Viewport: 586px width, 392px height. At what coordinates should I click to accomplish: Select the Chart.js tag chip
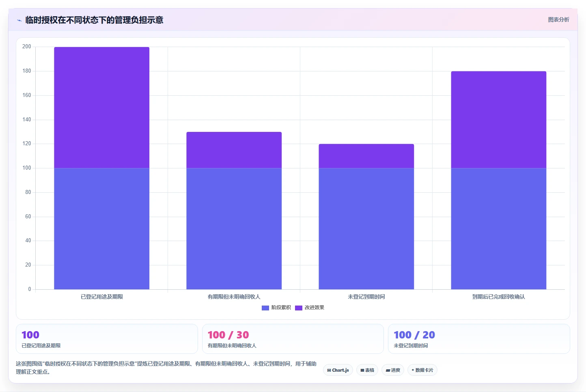338,370
